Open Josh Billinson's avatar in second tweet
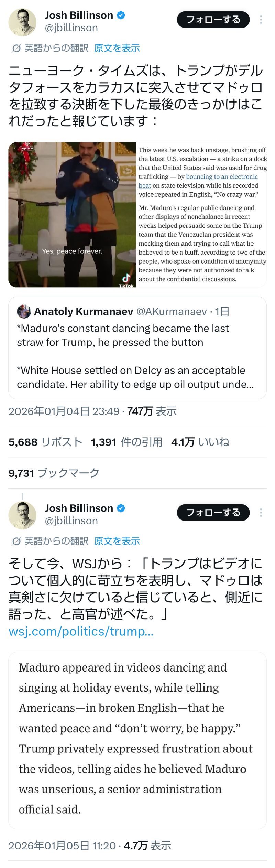This screenshot has height=868, width=275. (x=22, y=515)
